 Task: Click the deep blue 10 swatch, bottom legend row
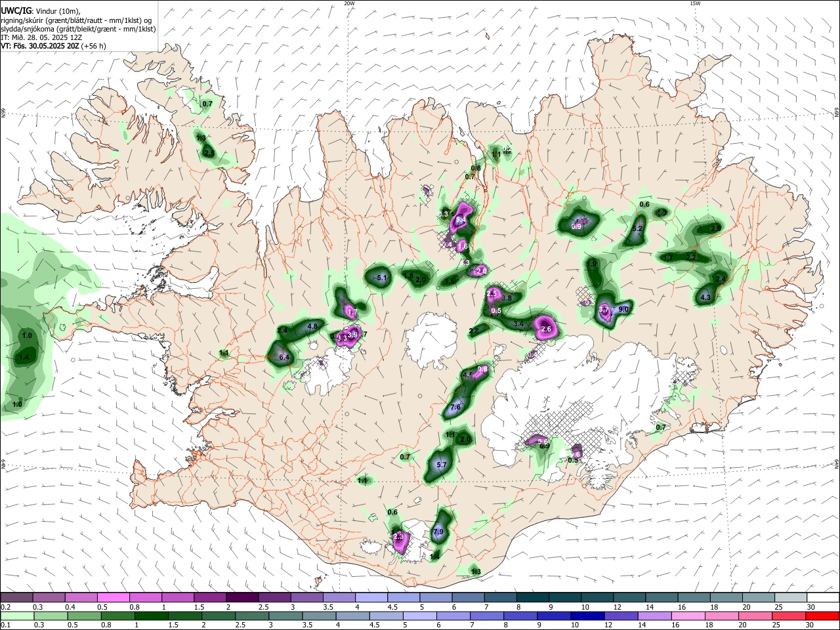click(x=587, y=616)
